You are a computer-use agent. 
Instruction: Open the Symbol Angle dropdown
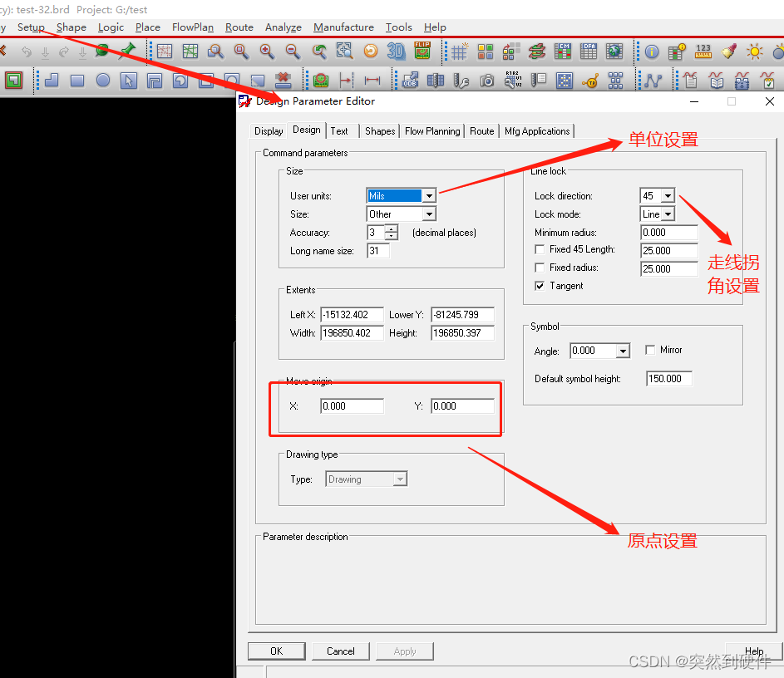(x=623, y=351)
